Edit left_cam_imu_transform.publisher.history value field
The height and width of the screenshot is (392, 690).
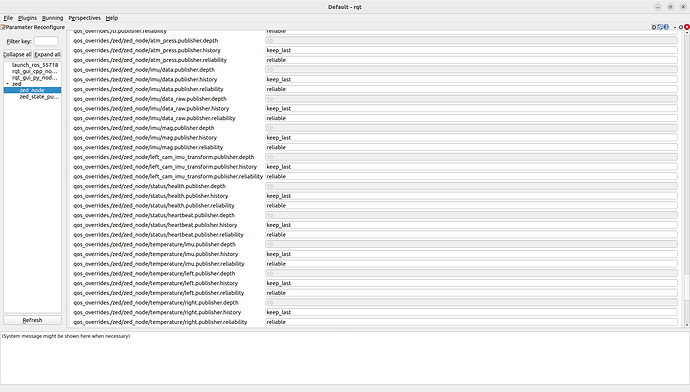(x=471, y=167)
